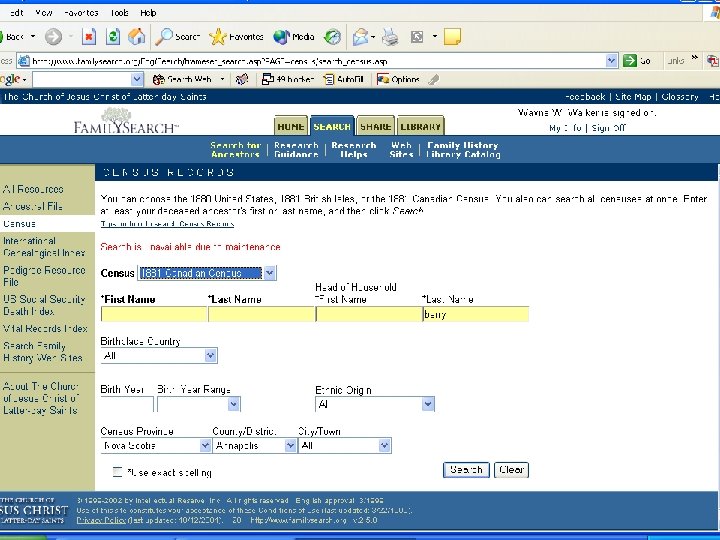Open the Site Map link

click(x=633, y=96)
